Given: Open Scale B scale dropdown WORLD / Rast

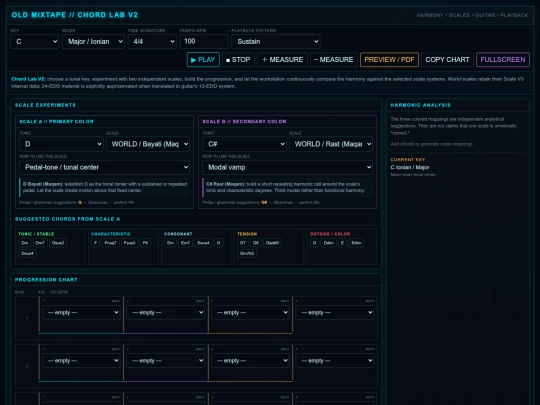Looking at the screenshot, I should 331,144.
